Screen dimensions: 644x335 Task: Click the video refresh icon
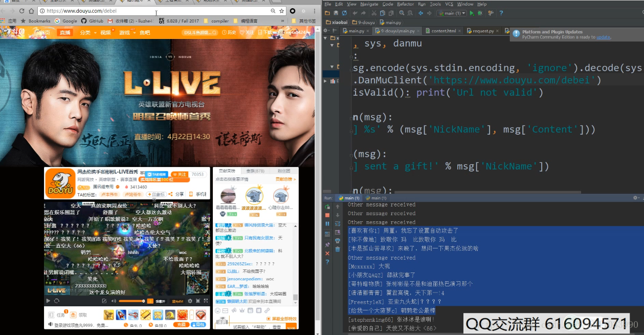(56, 301)
